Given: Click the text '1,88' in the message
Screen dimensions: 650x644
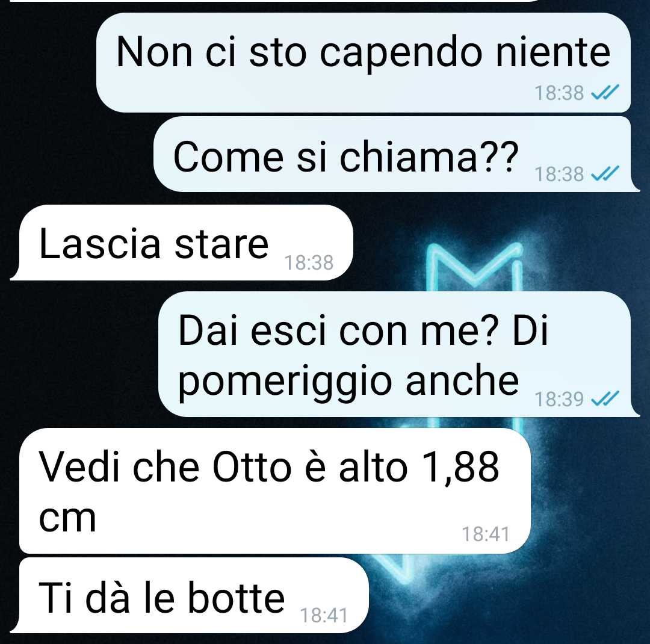Looking at the screenshot, I should point(460,467).
